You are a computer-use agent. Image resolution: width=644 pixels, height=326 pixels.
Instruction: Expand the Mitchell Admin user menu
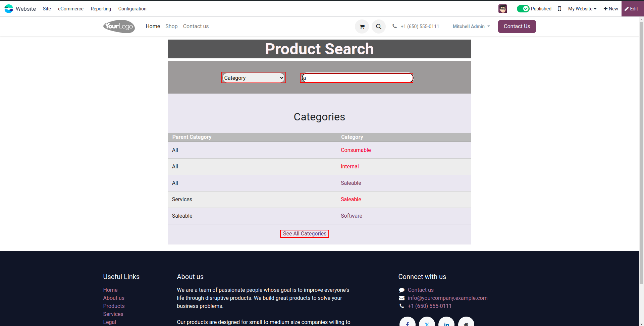[471, 26]
